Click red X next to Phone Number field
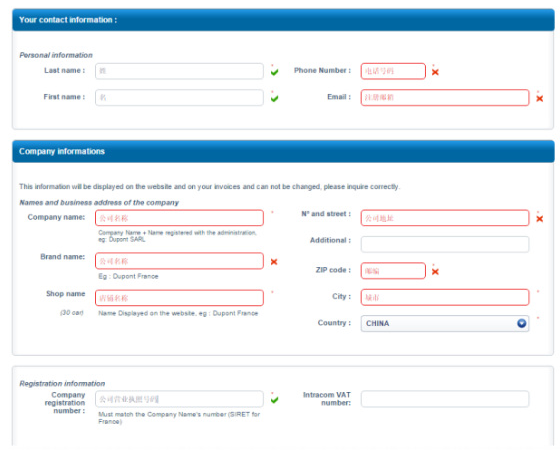The width and height of the screenshot is (560, 453). pos(435,72)
